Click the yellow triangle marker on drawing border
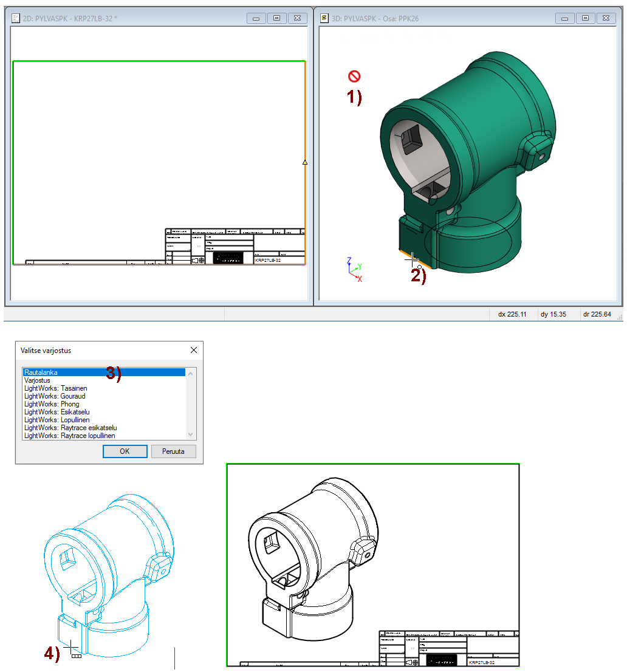Screen dimensions: 627x672 pos(305,162)
